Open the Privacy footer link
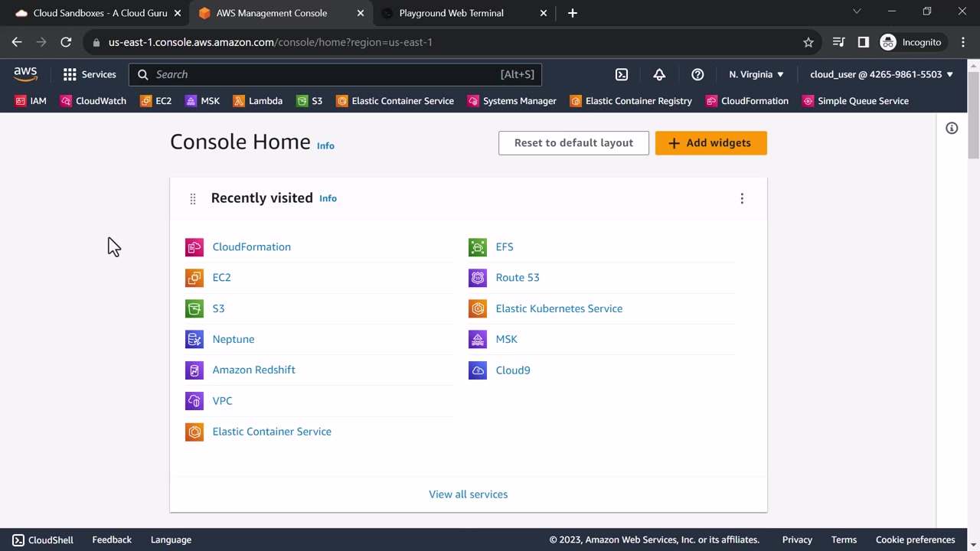980x551 pixels. (797, 540)
